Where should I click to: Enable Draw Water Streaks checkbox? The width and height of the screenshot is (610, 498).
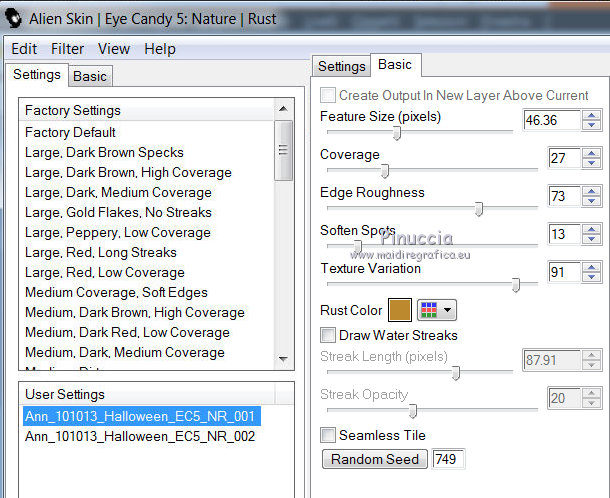pyautogui.click(x=328, y=335)
